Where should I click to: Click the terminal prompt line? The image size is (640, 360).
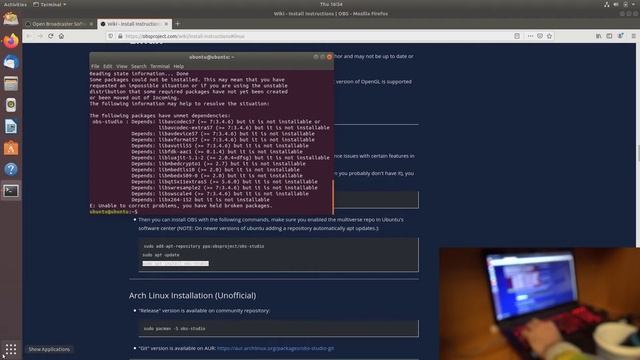pos(113,211)
